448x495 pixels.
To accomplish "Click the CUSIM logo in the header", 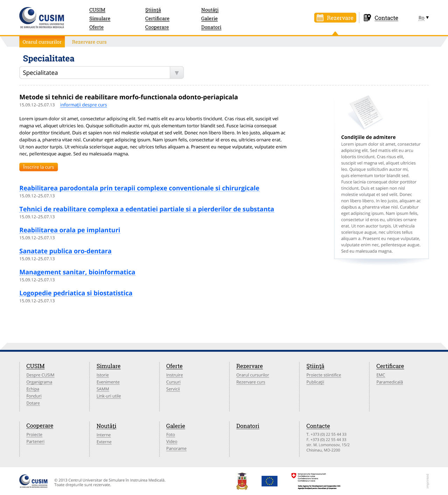I will pyautogui.click(x=41, y=17).
